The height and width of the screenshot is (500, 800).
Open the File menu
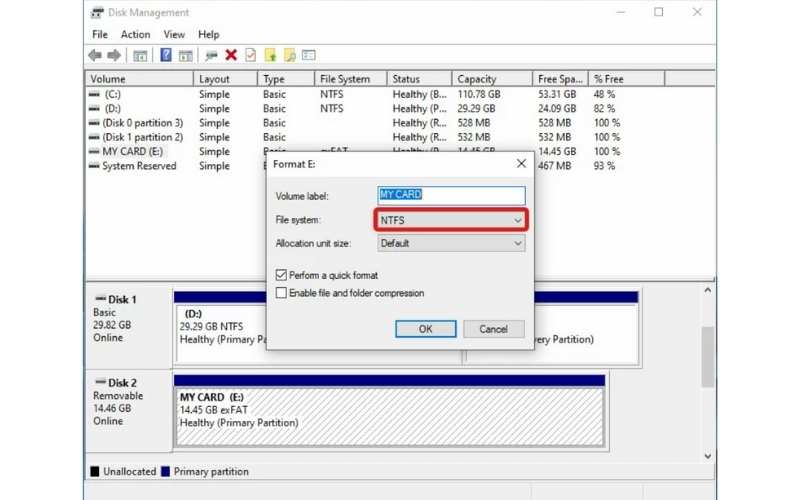click(x=99, y=34)
